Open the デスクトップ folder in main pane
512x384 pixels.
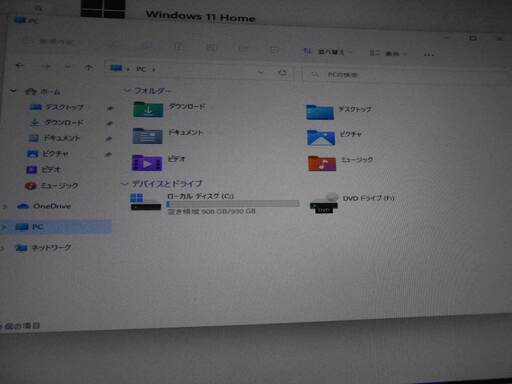pos(338,111)
